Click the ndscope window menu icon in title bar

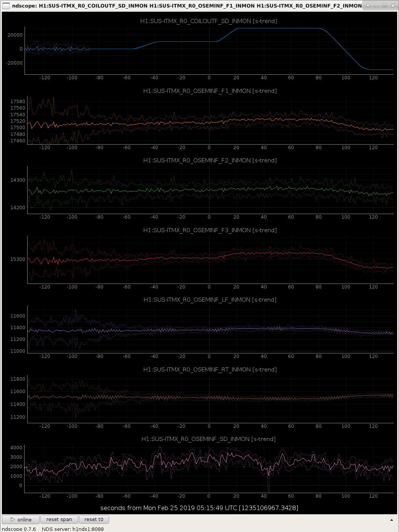[6, 6]
